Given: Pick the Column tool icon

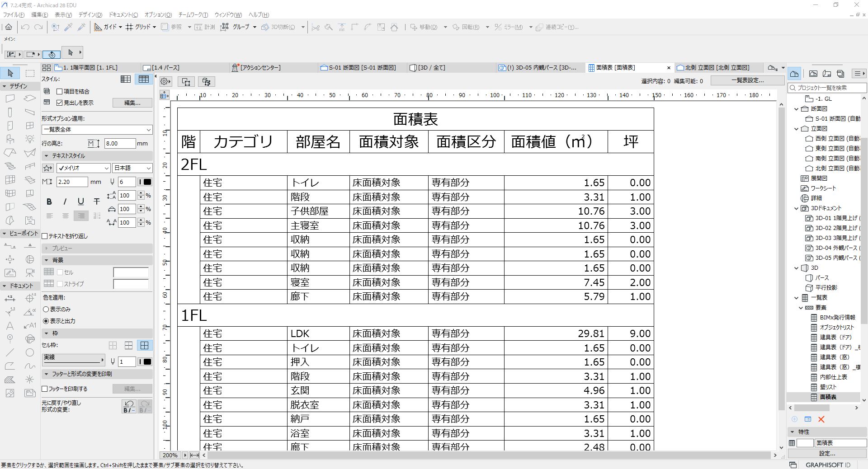Looking at the screenshot, I should coord(10,112).
